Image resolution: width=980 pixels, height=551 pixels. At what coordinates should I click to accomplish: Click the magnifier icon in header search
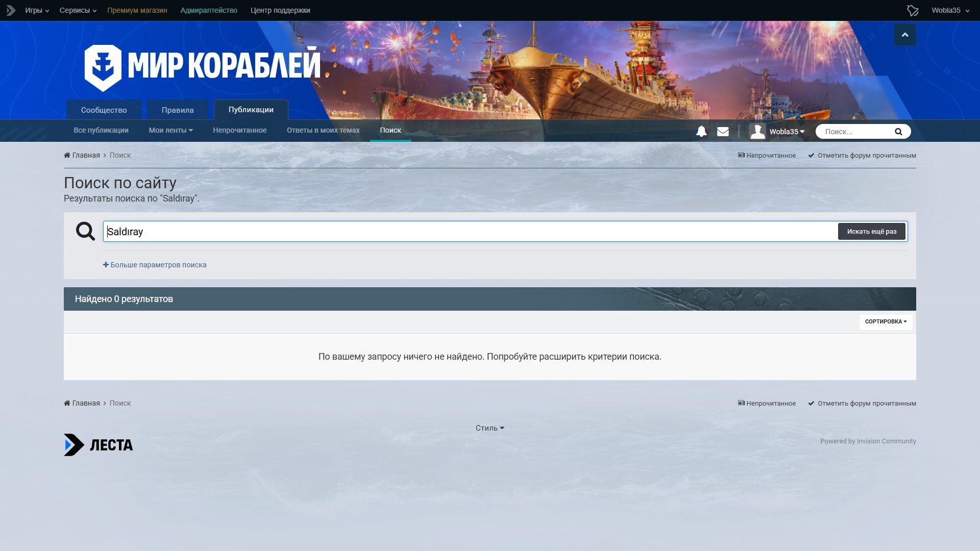coord(898,132)
